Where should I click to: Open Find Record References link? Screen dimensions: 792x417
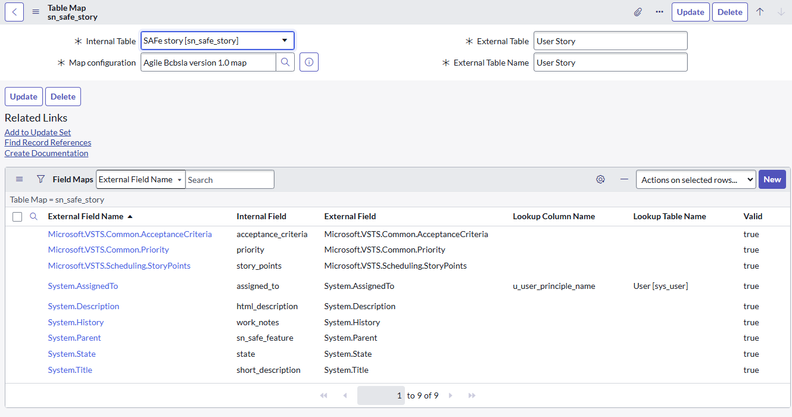(x=48, y=143)
